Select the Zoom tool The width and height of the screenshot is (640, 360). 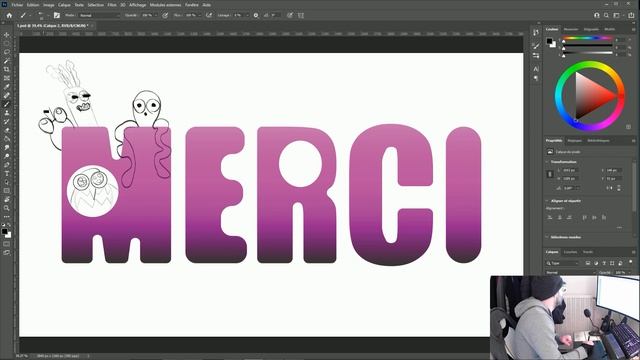(7, 208)
